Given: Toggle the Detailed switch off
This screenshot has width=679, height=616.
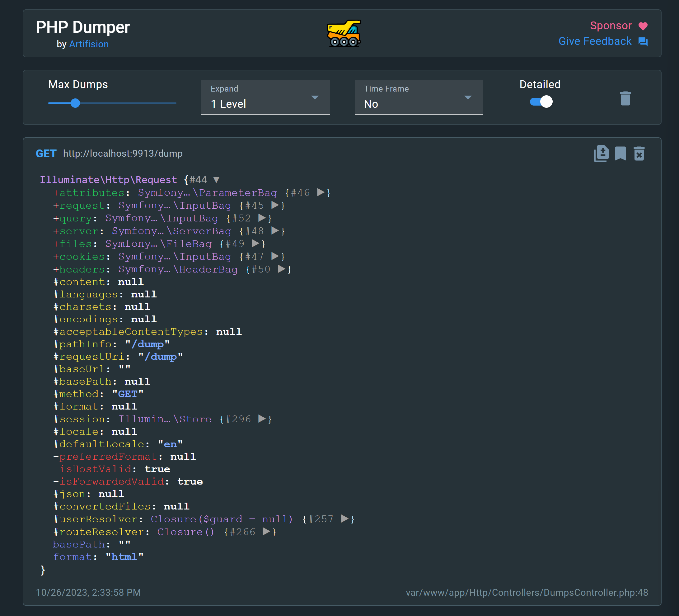Looking at the screenshot, I should coord(541,102).
